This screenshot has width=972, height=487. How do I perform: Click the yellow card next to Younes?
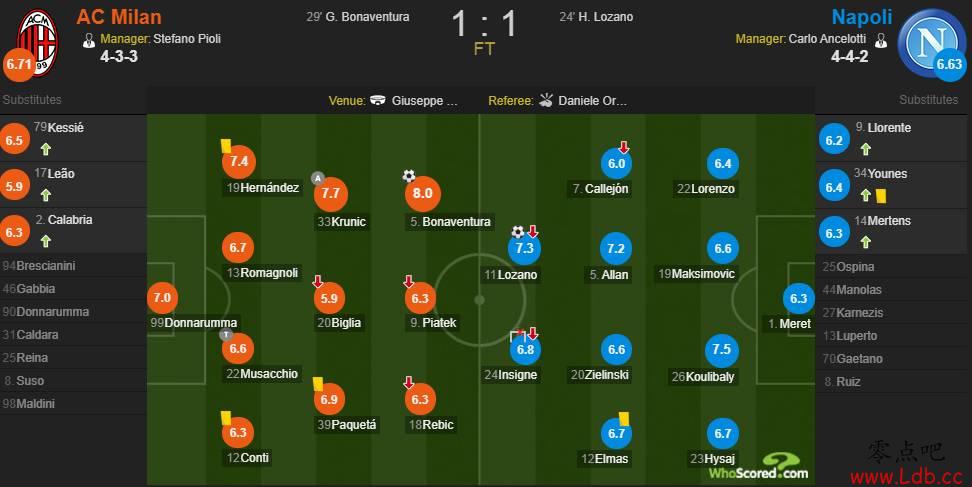(x=881, y=195)
